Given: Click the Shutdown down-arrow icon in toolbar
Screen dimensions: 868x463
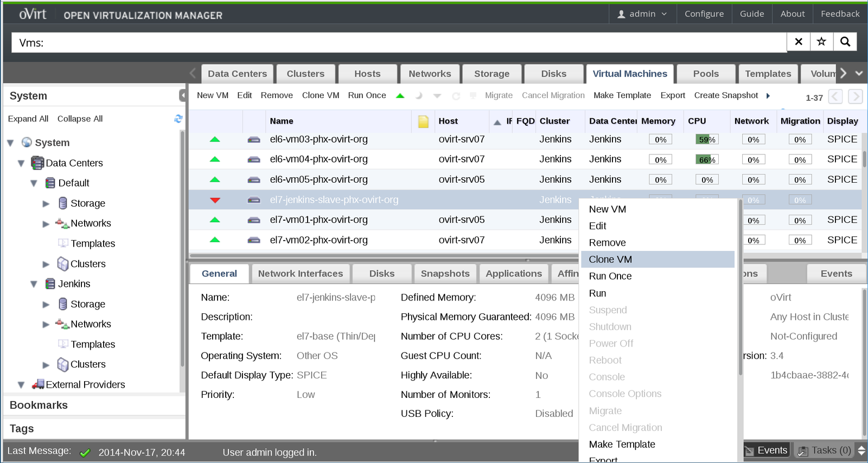Looking at the screenshot, I should click(437, 95).
